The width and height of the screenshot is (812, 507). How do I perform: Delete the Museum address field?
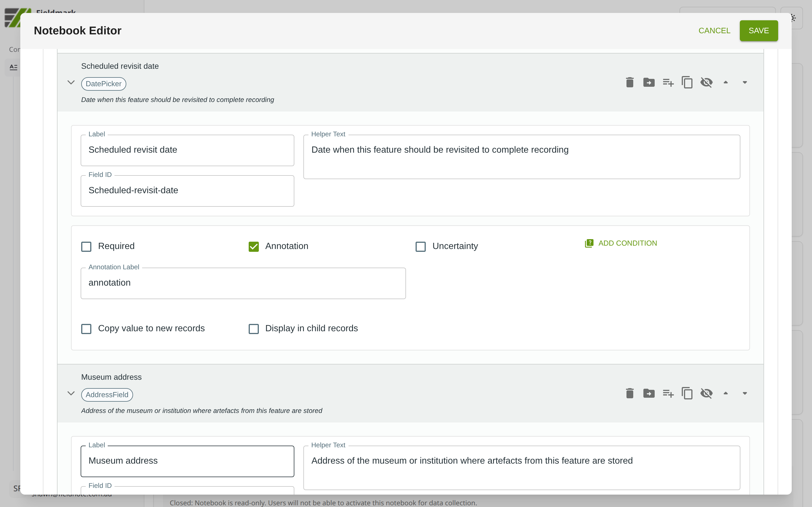(630, 393)
